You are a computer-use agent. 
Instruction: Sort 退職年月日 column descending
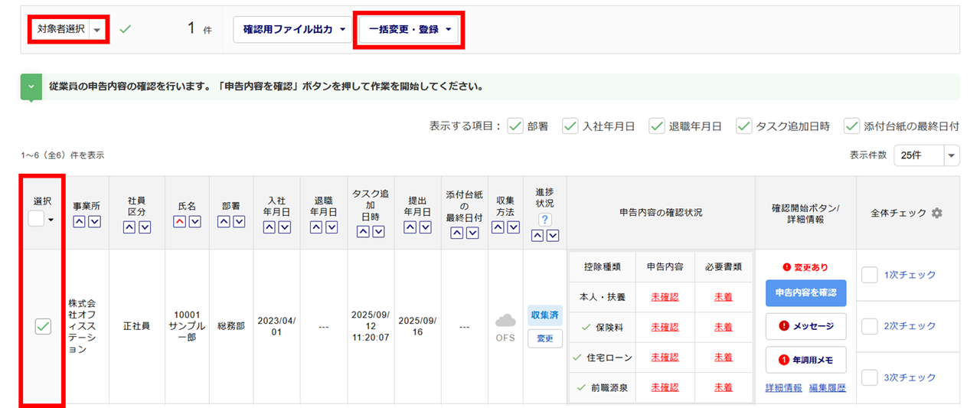[x=332, y=227]
